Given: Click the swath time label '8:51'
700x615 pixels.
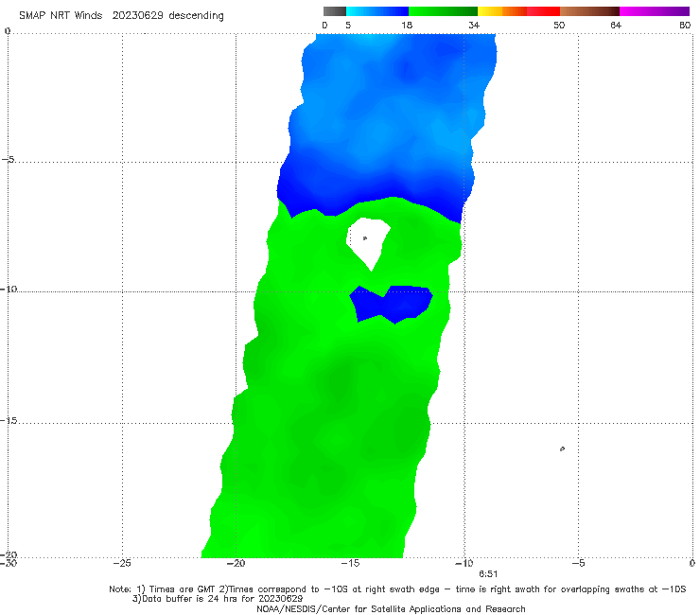Looking at the screenshot, I should click(x=488, y=574).
